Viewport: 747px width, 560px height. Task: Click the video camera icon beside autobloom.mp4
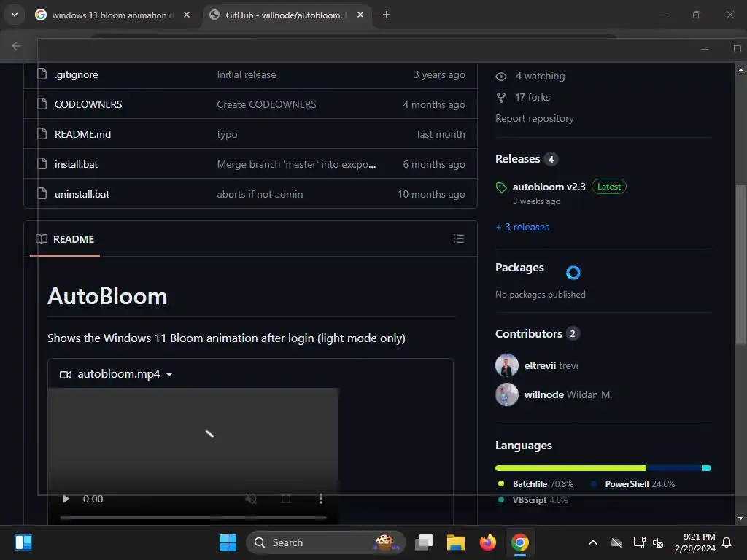point(65,375)
